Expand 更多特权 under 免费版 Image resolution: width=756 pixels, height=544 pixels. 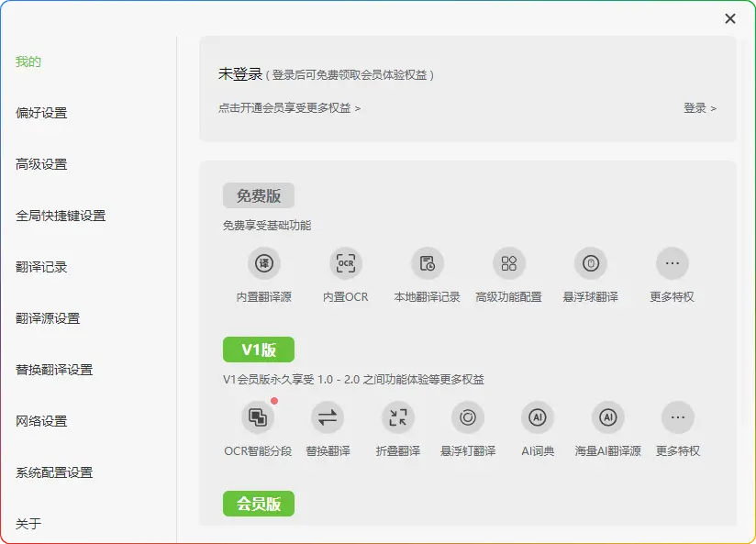[x=672, y=264]
